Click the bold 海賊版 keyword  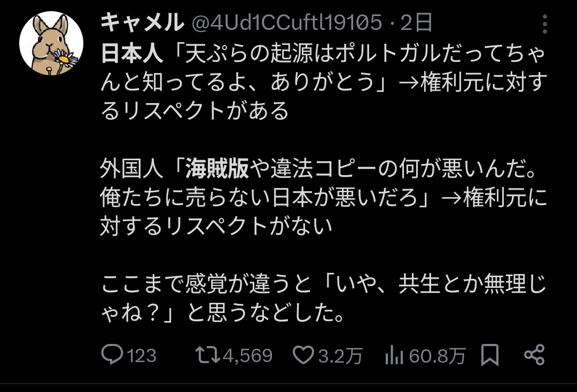click(x=217, y=169)
